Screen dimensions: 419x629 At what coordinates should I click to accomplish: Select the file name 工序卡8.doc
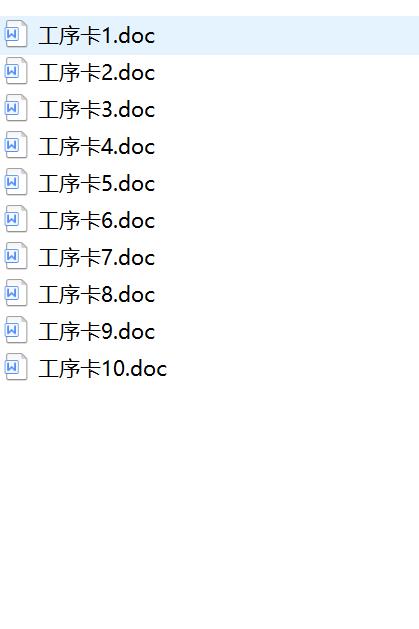click(x=97, y=295)
